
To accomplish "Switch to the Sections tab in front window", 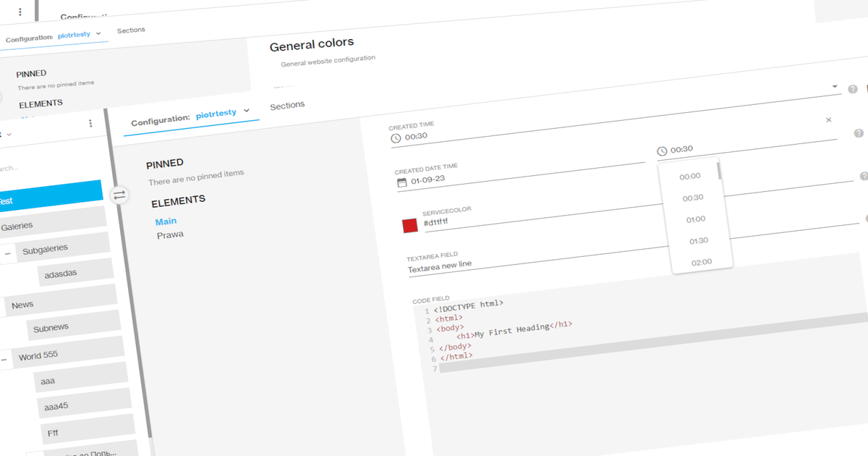I will [287, 106].
